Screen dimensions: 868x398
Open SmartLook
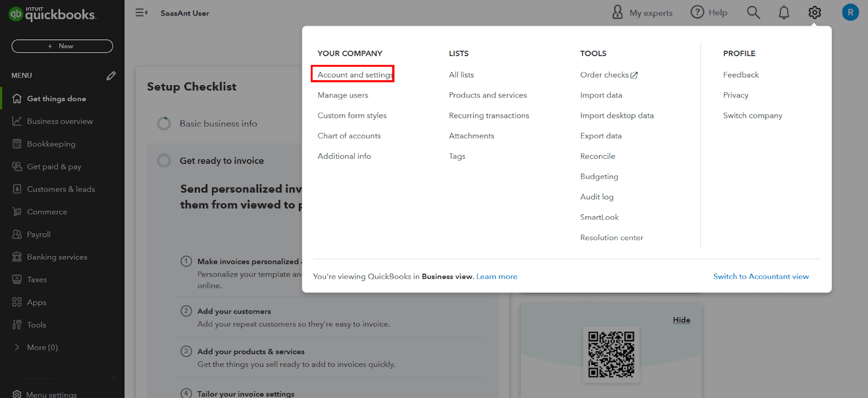coord(599,217)
